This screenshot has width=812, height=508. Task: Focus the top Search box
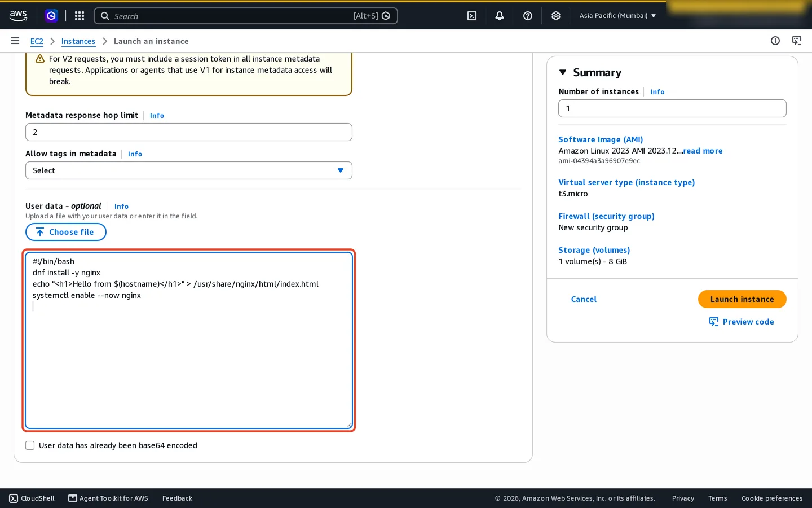coord(246,16)
